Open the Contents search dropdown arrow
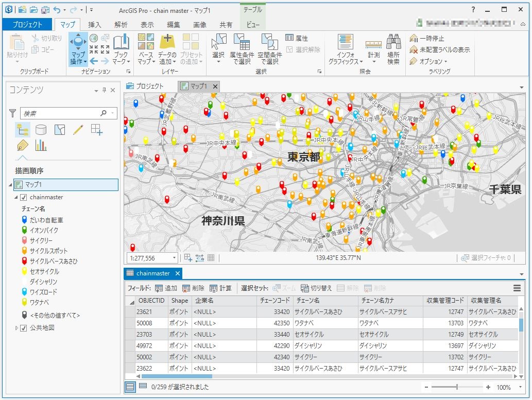The image size is (532, 400). 113,113
